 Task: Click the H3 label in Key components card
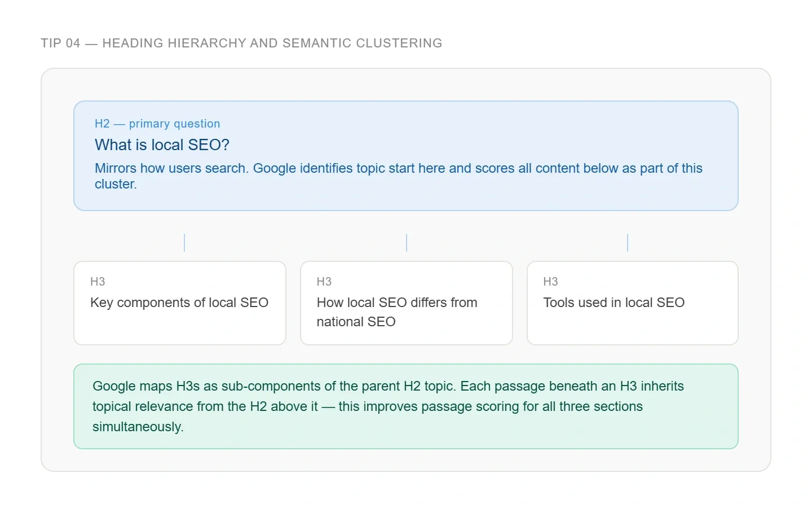98,282
